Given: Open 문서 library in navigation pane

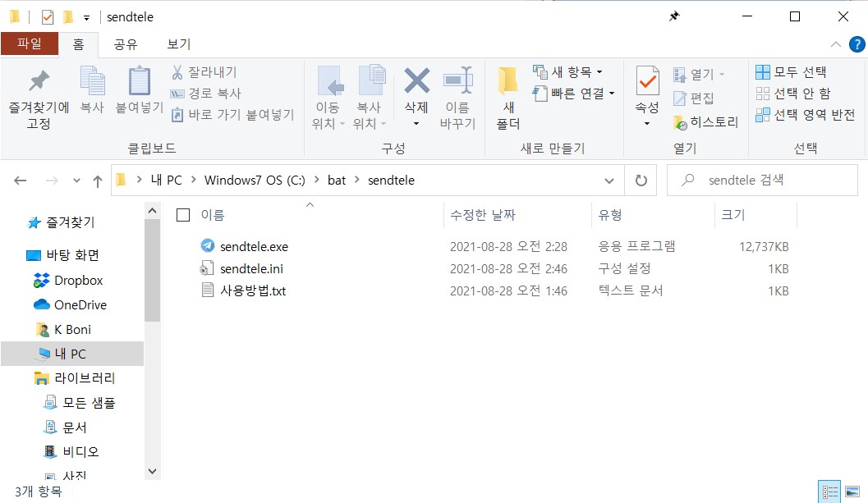Looking at the screenshot, I should coord(74,428).
